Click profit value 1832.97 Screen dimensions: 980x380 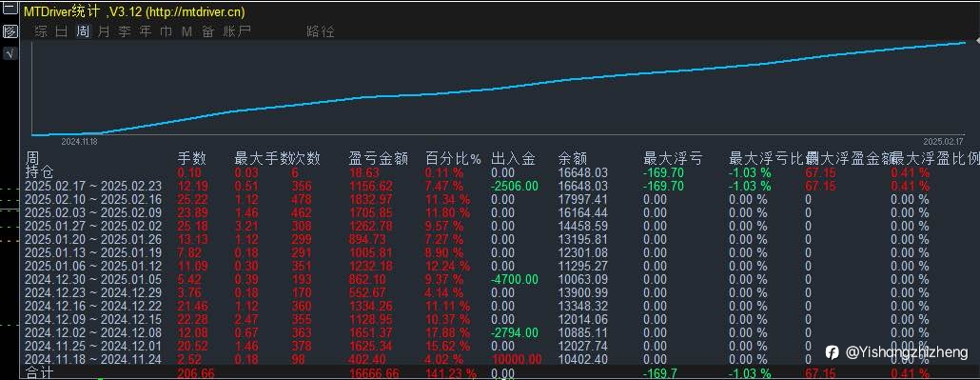371,199
